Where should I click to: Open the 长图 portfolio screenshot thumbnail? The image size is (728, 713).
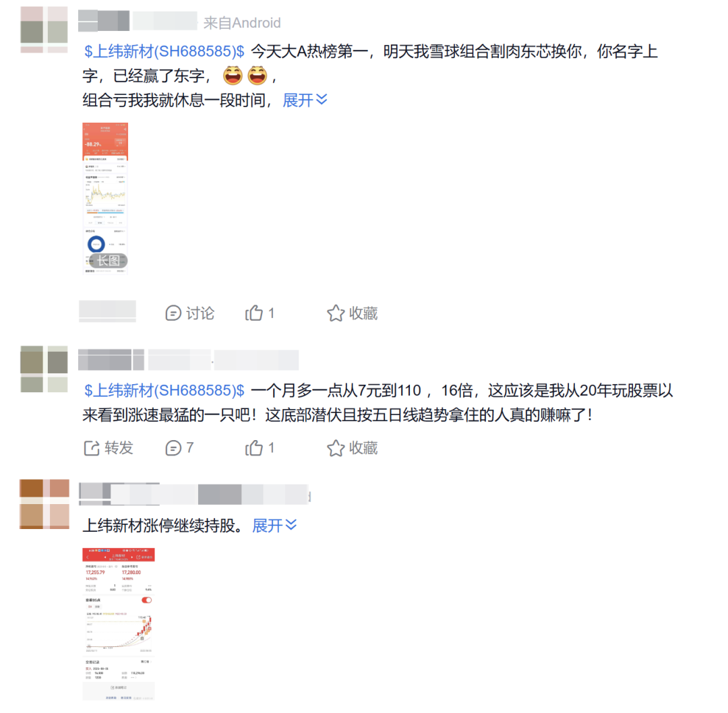pyautogui.click(x=105, y=199)
